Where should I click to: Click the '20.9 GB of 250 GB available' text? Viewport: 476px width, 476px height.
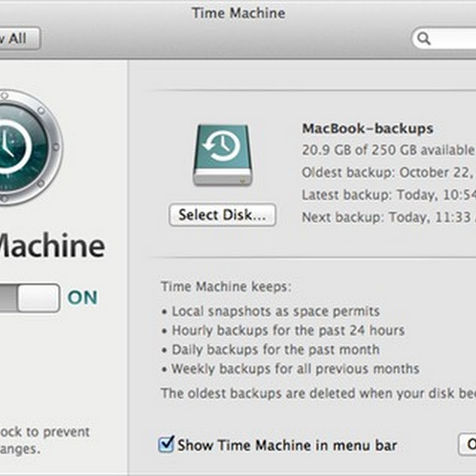pyautogui.click(x=389, y=150)
